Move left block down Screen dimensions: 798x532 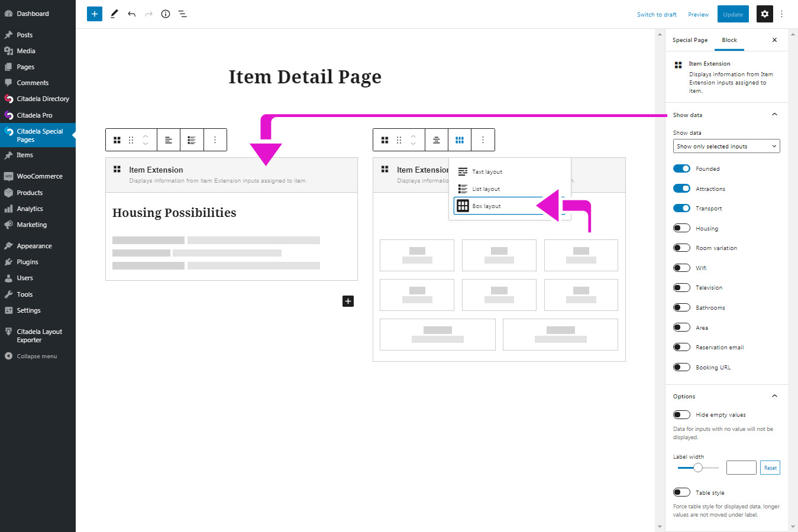click(x=146, y=144)
